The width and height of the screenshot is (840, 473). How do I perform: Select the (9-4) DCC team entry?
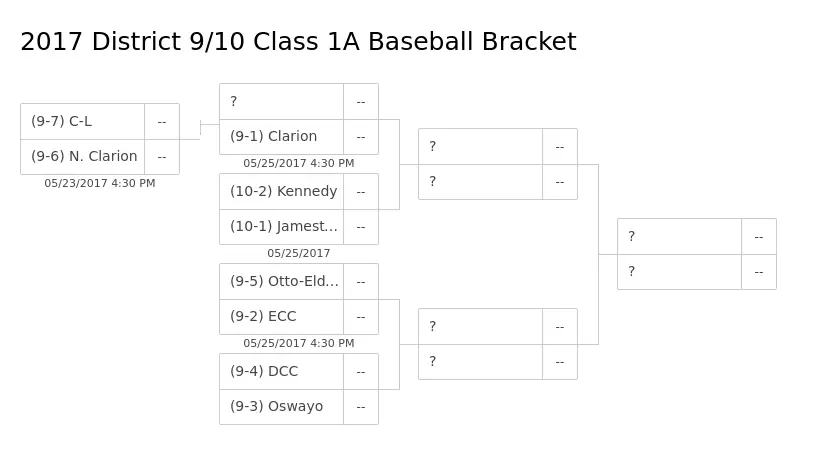tap(281, 372)
